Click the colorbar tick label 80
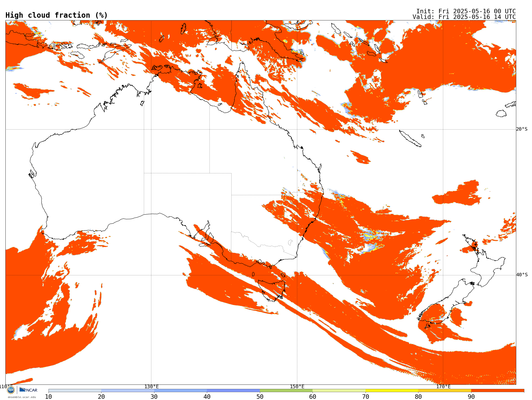The height and width of the screenshot is (400, 532). coord(418,397)
